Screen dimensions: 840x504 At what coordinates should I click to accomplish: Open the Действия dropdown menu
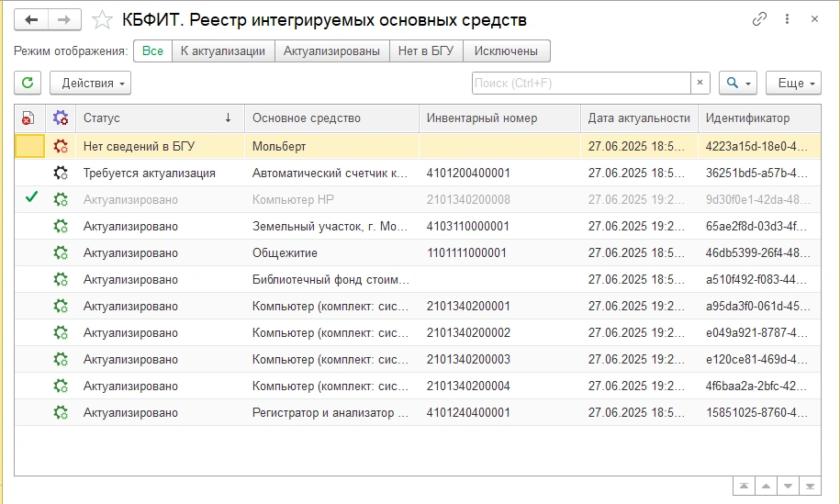(91, 83)
